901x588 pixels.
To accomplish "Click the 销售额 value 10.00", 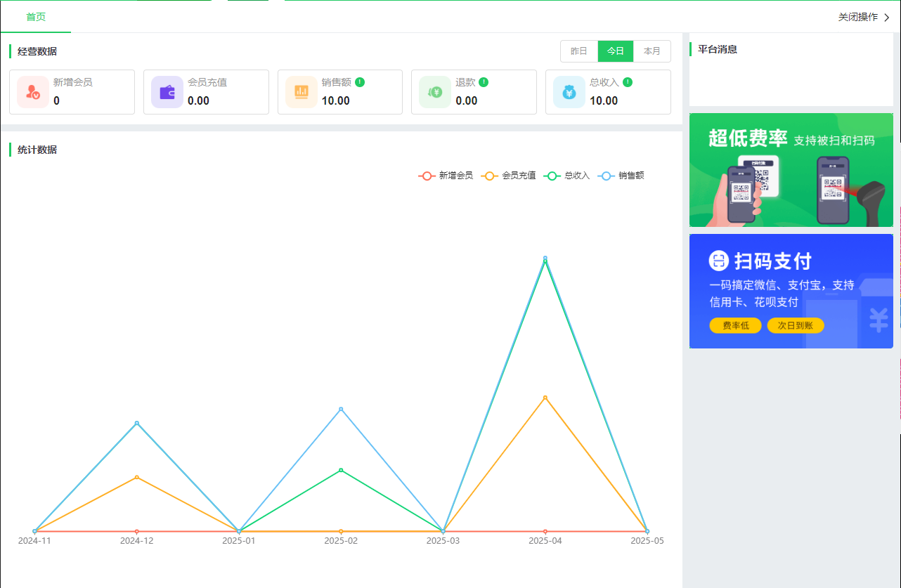I will coord(335,100).
